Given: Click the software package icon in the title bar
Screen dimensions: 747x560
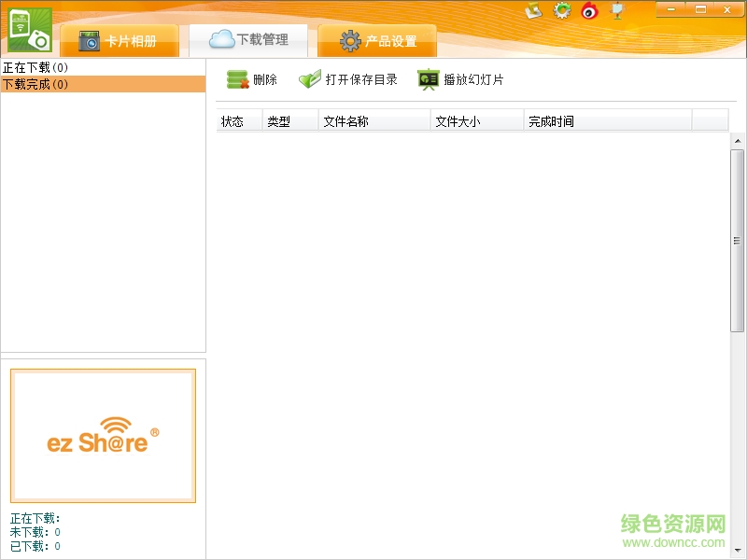Looking at the screenshot, I should coord(533,10).
